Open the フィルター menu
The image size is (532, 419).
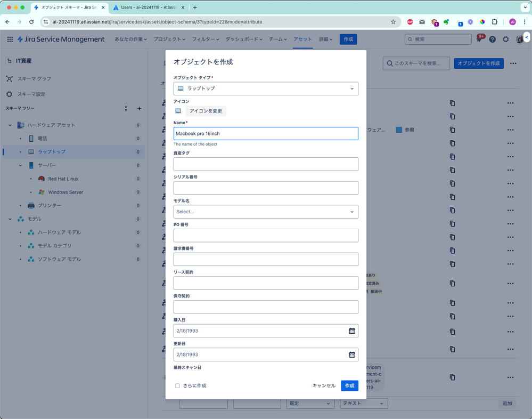click(x=205, y=39)
